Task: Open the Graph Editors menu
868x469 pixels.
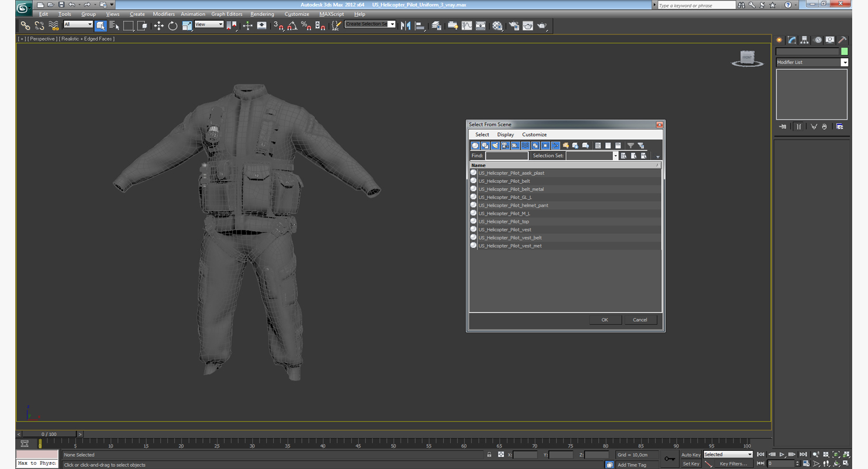Action: [x=227, y=14]
